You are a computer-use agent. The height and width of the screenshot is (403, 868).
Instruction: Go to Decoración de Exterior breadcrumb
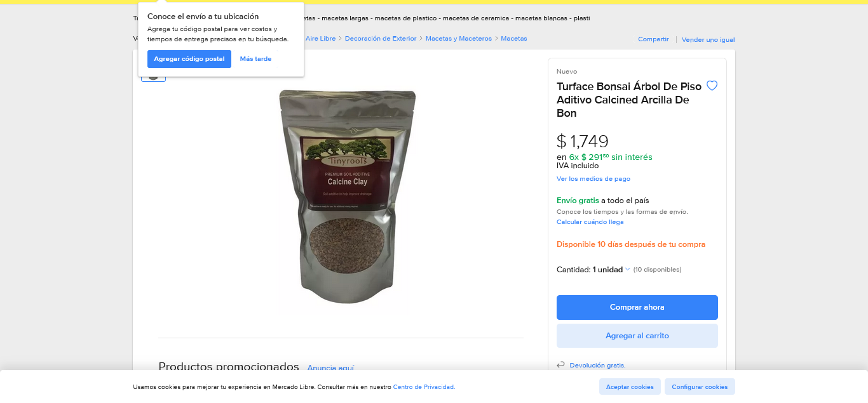coord(380,39)
